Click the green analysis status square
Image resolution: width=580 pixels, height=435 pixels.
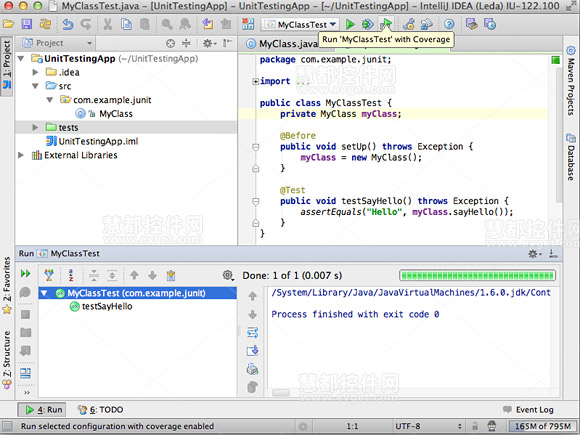pos(555,60)
